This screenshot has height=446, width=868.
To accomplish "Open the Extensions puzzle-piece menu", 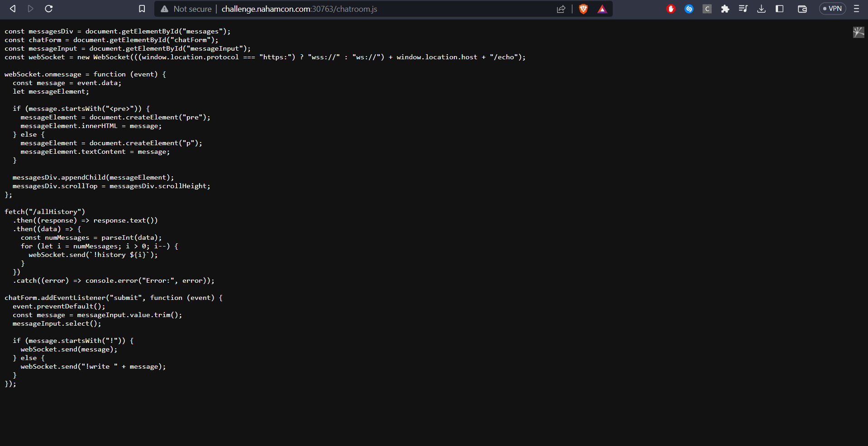I will 725,9.
